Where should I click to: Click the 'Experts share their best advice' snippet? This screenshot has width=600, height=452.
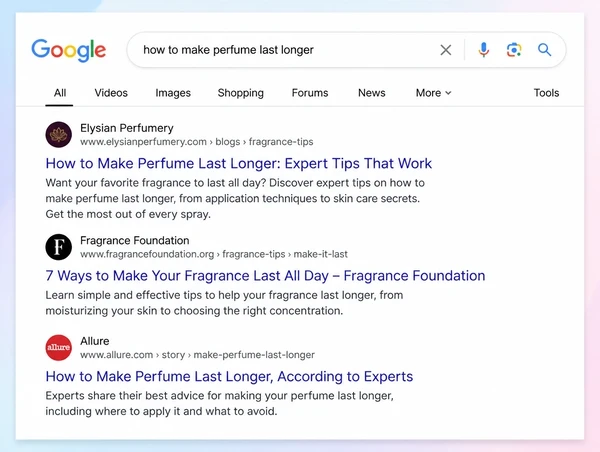click(x=220, y=403)
